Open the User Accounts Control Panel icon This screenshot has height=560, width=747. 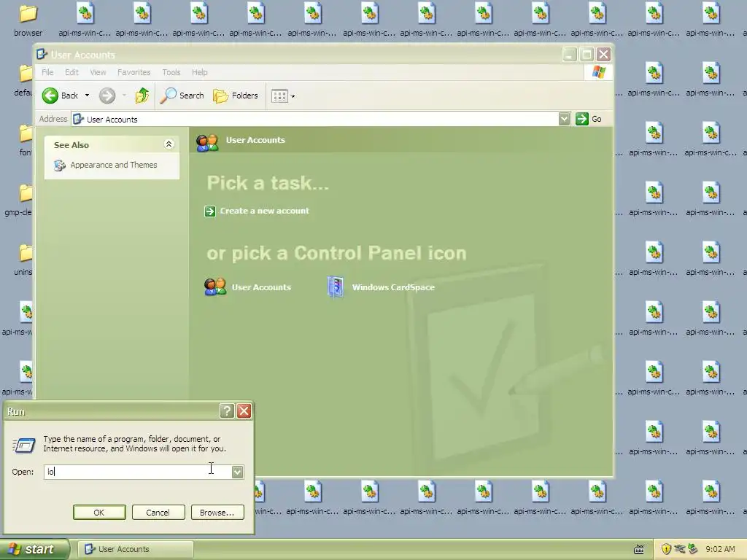[x=215, y=287]
